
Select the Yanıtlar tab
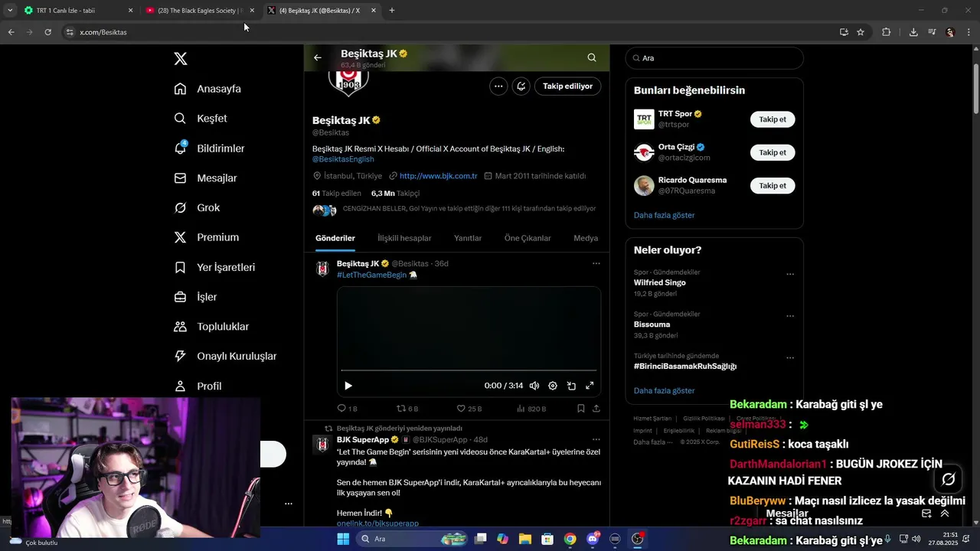click(x=468, y=238)
